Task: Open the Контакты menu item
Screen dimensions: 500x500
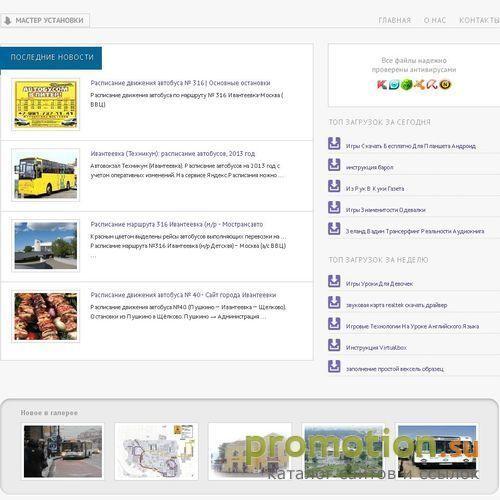Action: pyautogui.click(x=479, y=20)
